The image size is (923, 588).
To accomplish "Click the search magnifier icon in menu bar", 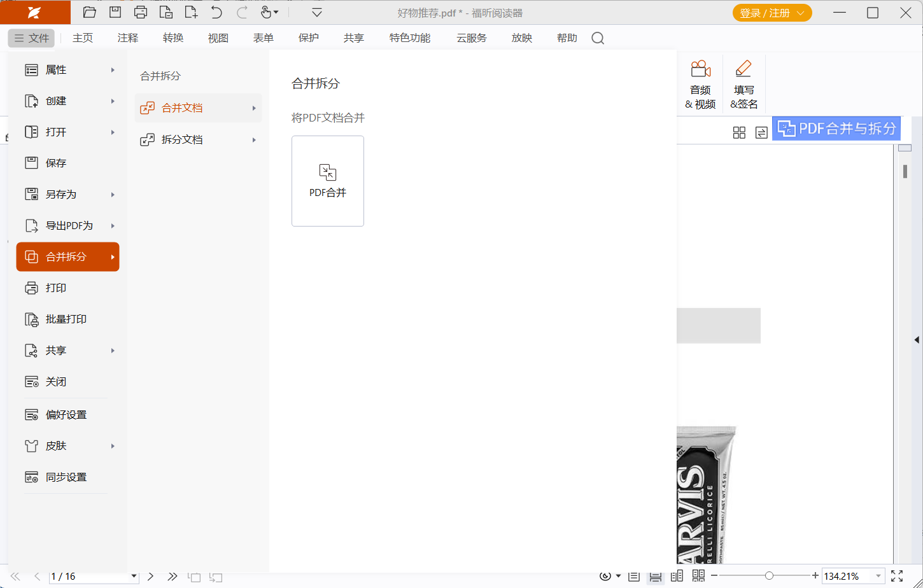I will click(x=597, y=38).
